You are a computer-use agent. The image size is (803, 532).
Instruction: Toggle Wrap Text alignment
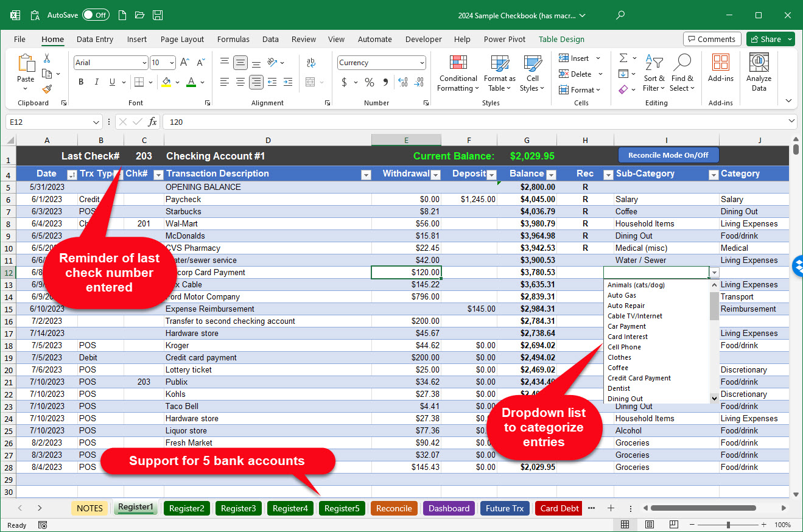pos(311,62)
